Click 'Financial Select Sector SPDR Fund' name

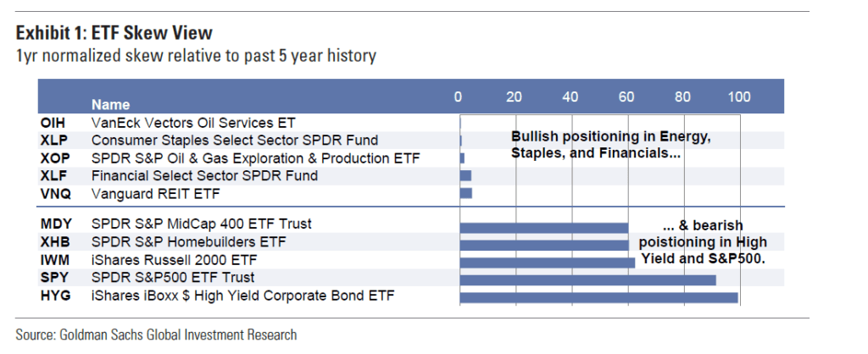[204, 175]
